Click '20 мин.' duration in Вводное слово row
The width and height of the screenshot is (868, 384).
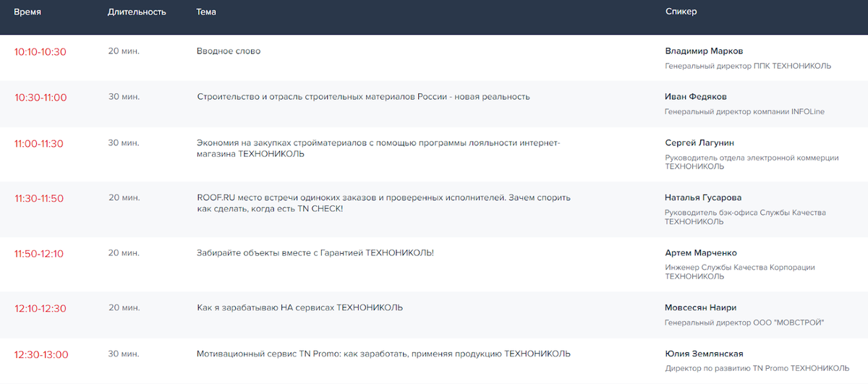[x=124, y=51]
